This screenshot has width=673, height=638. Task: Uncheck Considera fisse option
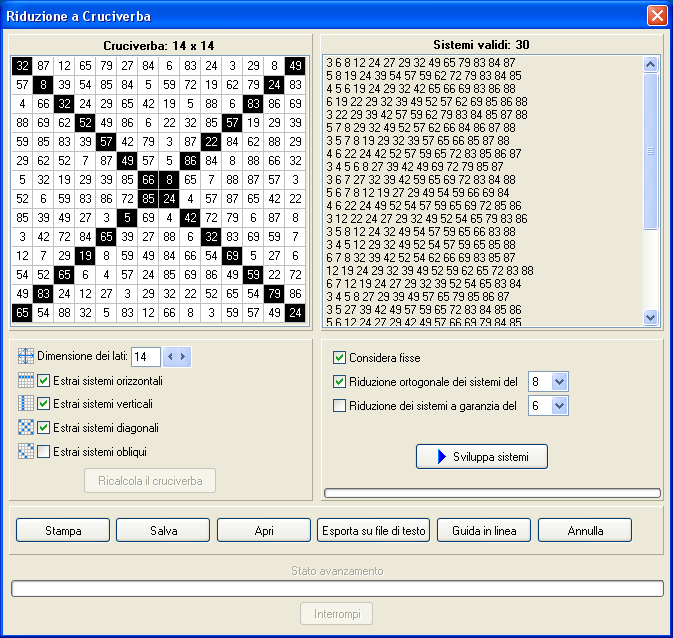[x=340, y=358]
